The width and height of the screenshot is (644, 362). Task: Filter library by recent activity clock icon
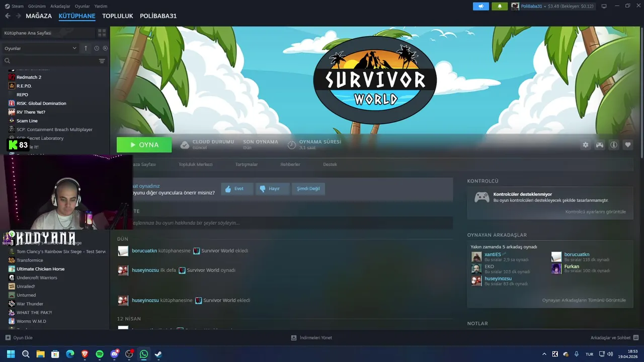coord(97,48)
